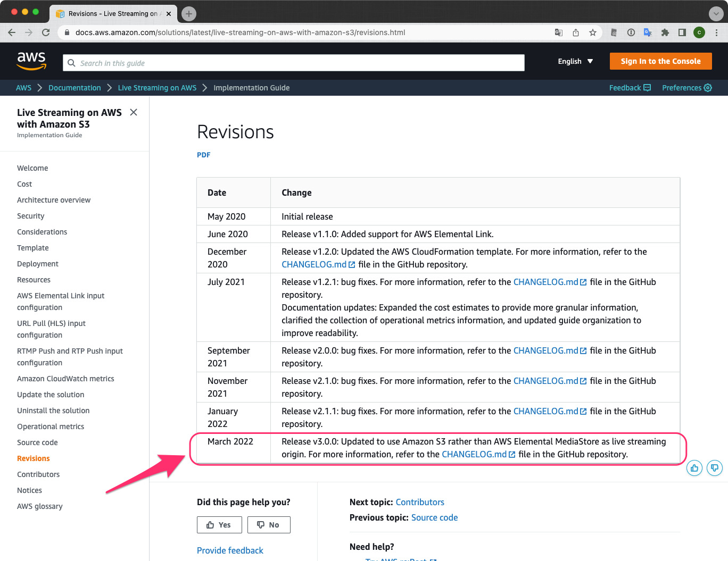Open Source code in sidebar
Viewport: 728px width, 561px height.
coord(37,442)
